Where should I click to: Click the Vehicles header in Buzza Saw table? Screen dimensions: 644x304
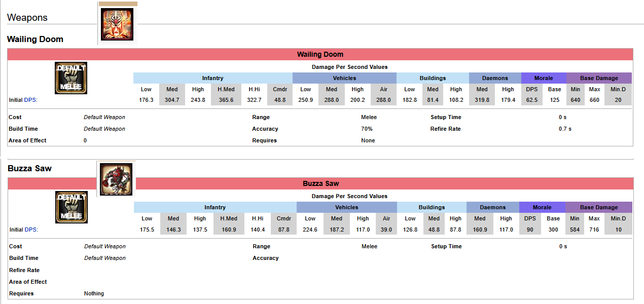[x=346, y=207]
